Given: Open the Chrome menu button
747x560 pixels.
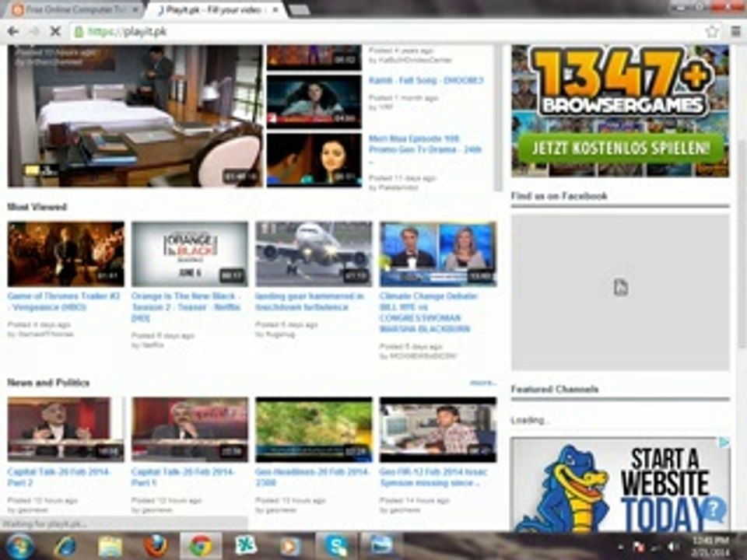Looking at the screenshot, I should tap(735, 31).
